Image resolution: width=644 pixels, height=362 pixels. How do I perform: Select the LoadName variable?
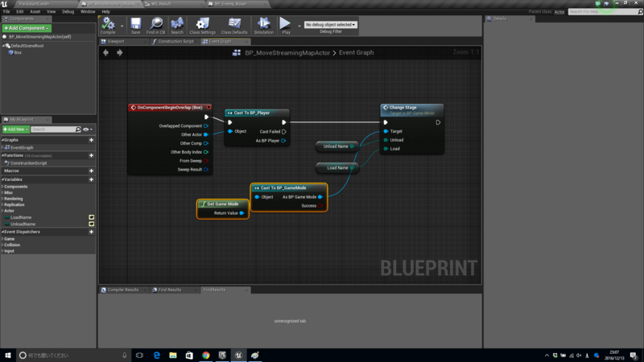(21, 217)
